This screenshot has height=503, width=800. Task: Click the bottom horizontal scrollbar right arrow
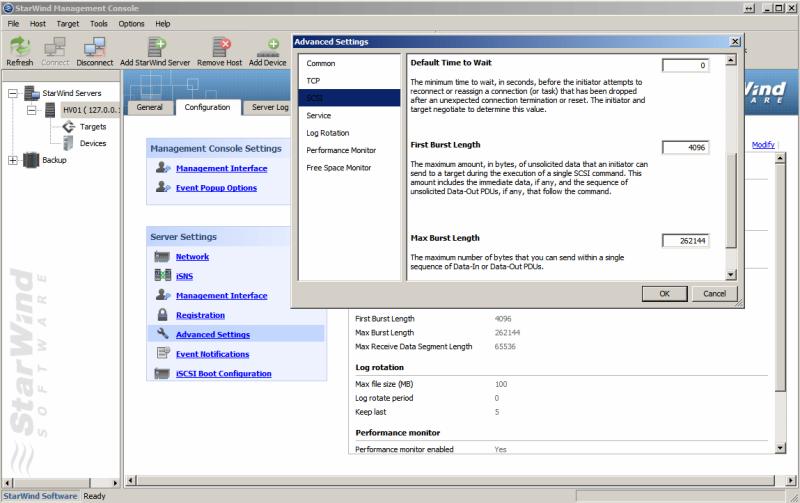click(790, 481)
